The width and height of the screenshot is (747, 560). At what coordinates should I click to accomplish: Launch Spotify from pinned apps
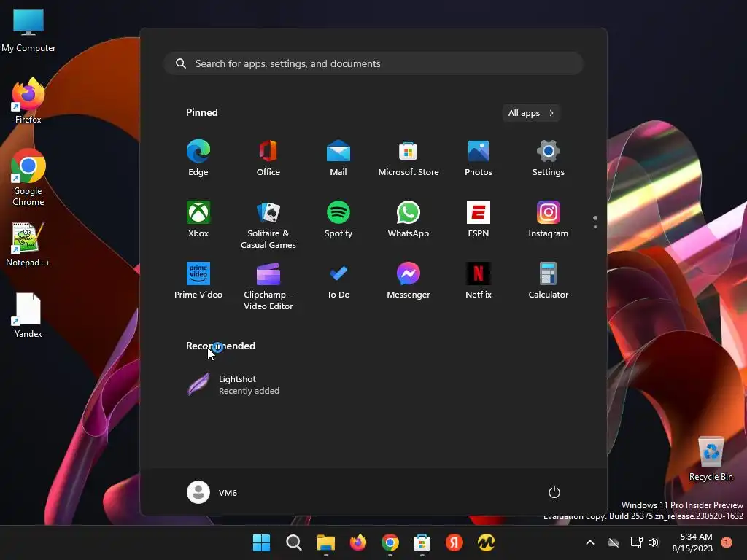[x=338, y=219]
